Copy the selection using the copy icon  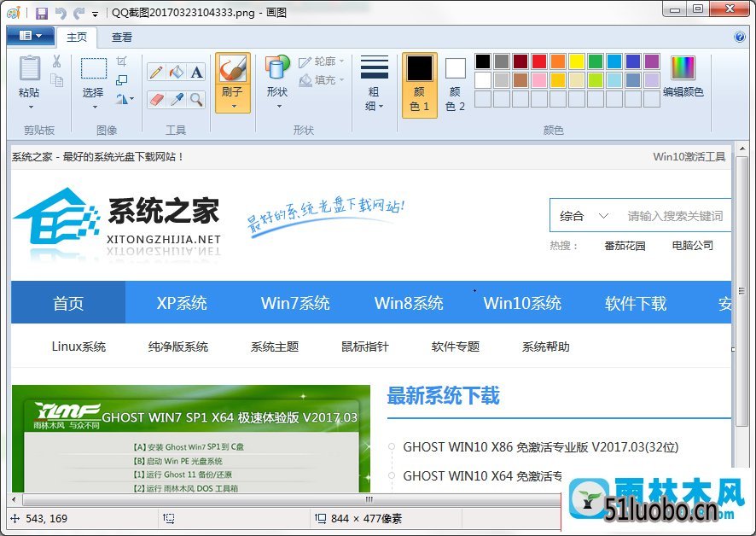click(57, 80)
